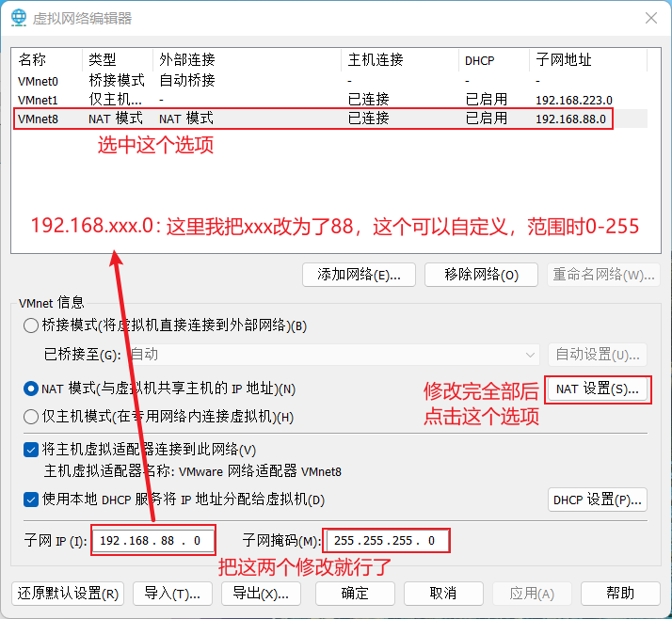Select NAT 模式 radio button
Image resolution: width=672 pixels, height=619 pixels.
tap(31, 389)
